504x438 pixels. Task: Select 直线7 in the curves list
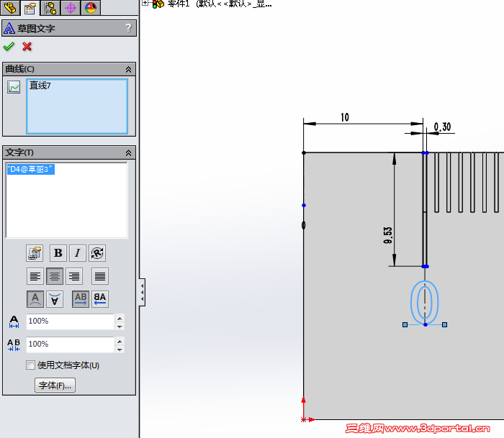[x=40, y=86]
